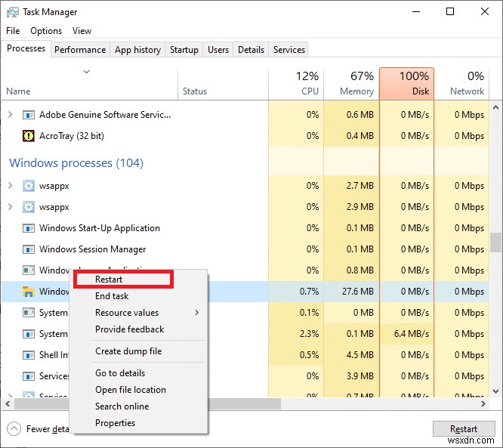Click the Windows Session Manager icon
Image resolution: width=503 pixels, height=448 pixels.
coord(29,249)
